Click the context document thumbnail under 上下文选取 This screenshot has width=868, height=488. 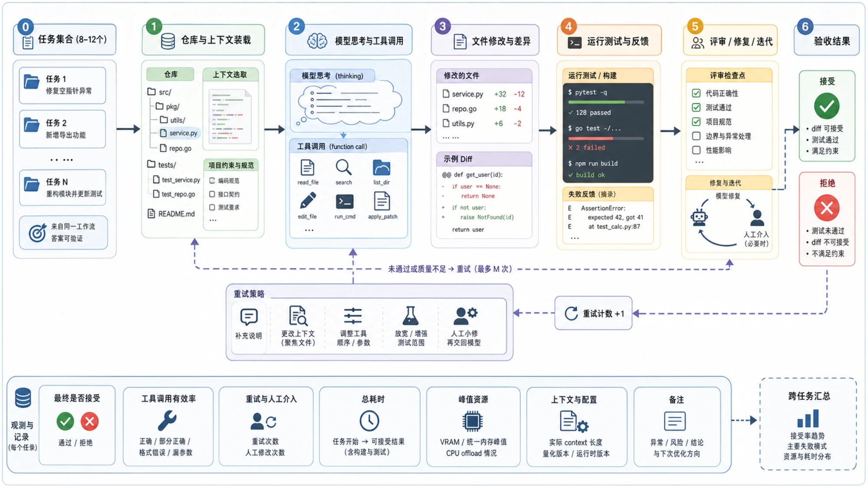pos(230,116)
